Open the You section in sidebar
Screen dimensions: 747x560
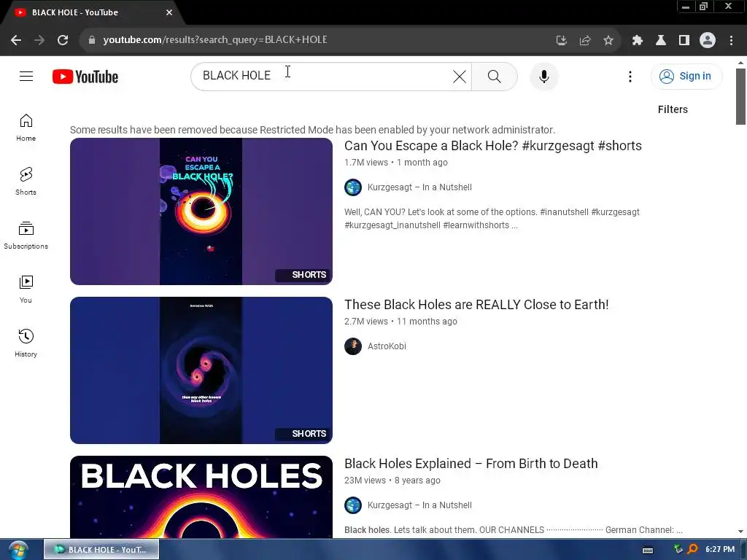point(26,289)
